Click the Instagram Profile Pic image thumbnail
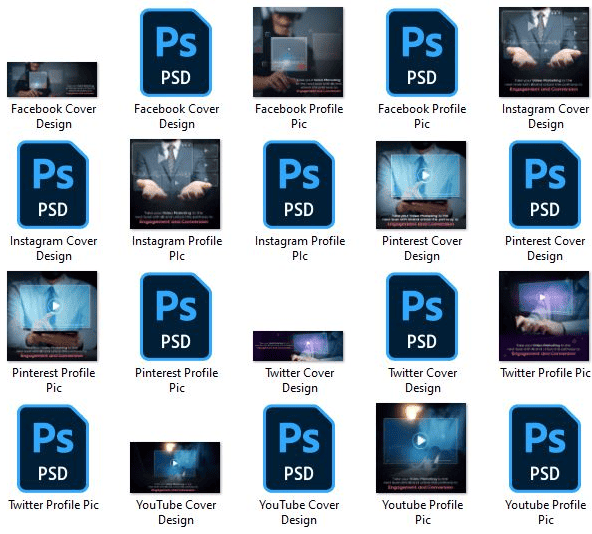 coord(175,184)
